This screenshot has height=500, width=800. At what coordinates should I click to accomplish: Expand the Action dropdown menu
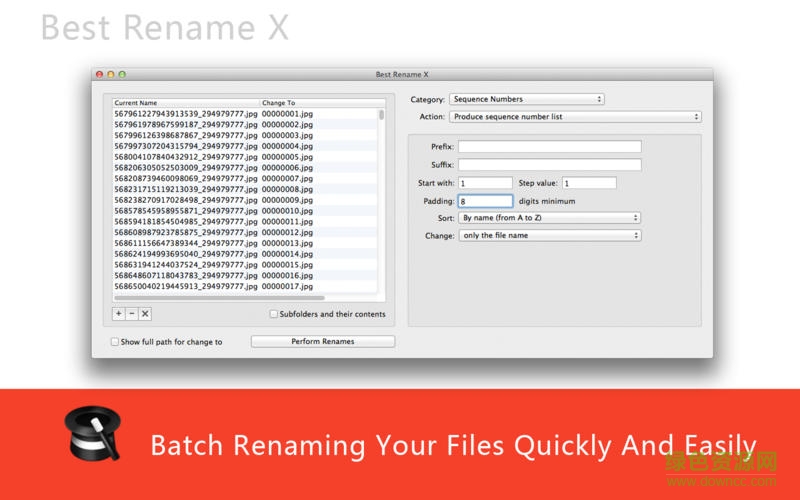click(x=574, y=117)
